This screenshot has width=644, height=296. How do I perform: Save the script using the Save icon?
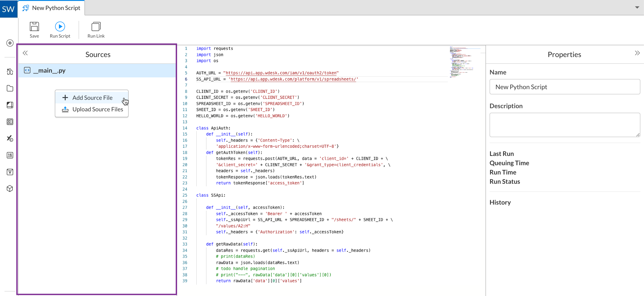(34, 29)
